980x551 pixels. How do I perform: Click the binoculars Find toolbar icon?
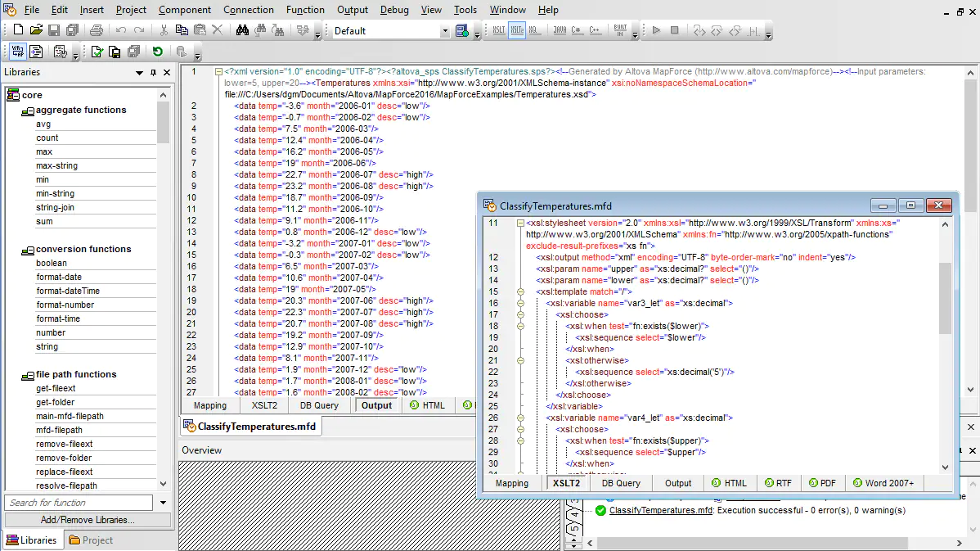[x=242, y=30]
